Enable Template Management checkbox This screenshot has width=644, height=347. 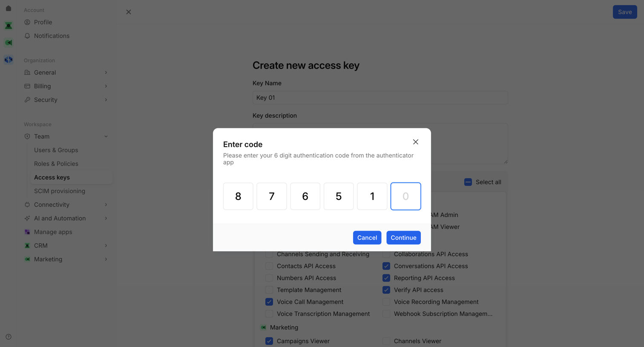(x=269, y=290)
